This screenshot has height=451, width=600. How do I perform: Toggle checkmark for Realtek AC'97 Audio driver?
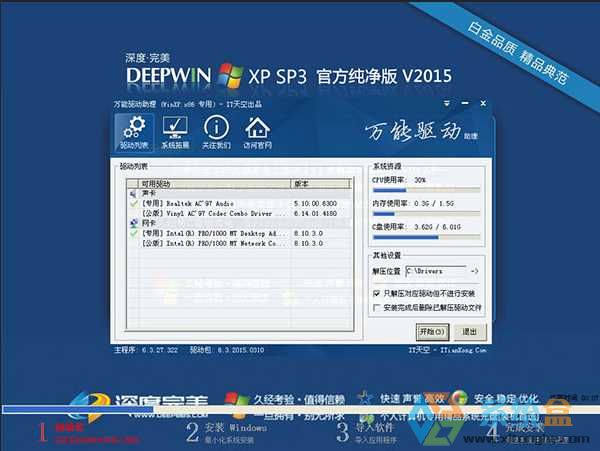coord(134,204)
